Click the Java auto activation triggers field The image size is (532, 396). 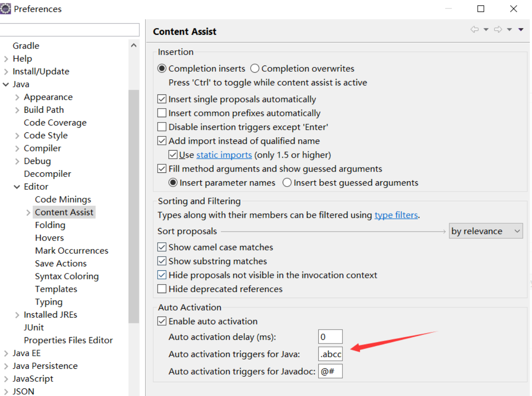331,354
